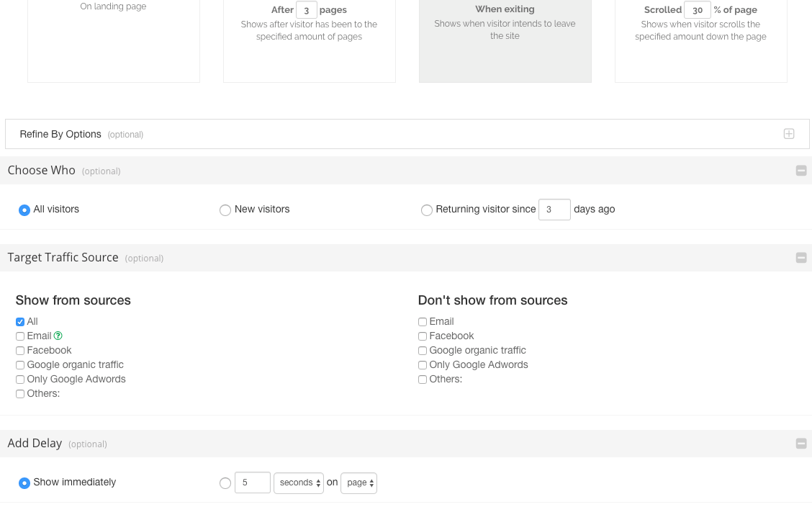Collapse the Choose Who section
The height and width of the screenshot is (507, 812).
tap(800, 171)
